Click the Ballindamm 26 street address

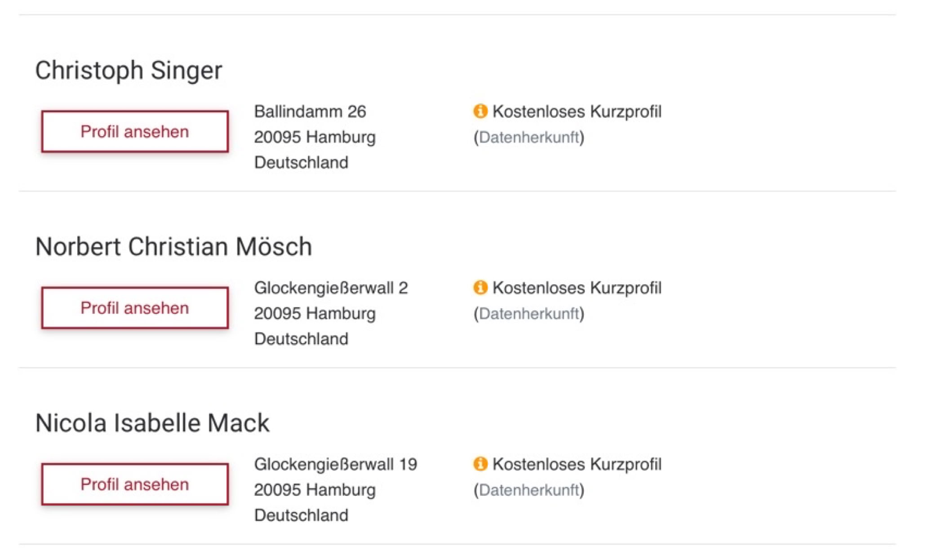[310, 111]
